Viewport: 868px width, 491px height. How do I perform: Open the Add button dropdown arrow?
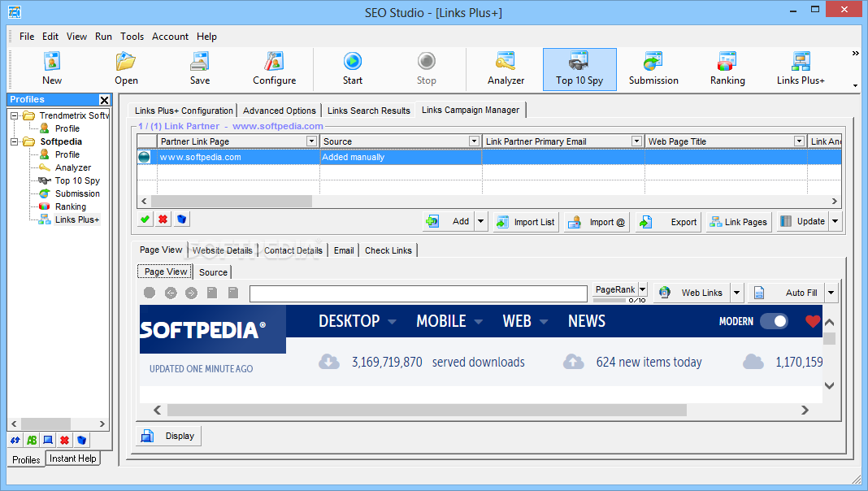tap(480, 221)
